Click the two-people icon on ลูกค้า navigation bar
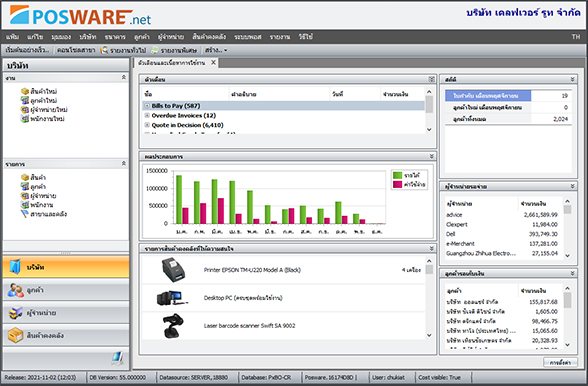Image resolution: width=588 pixels, height=386 pixels. tap(15, 290)
